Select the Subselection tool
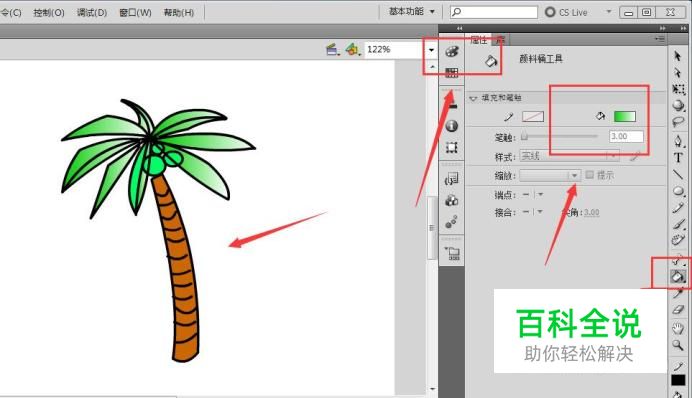 coord(678,73)
